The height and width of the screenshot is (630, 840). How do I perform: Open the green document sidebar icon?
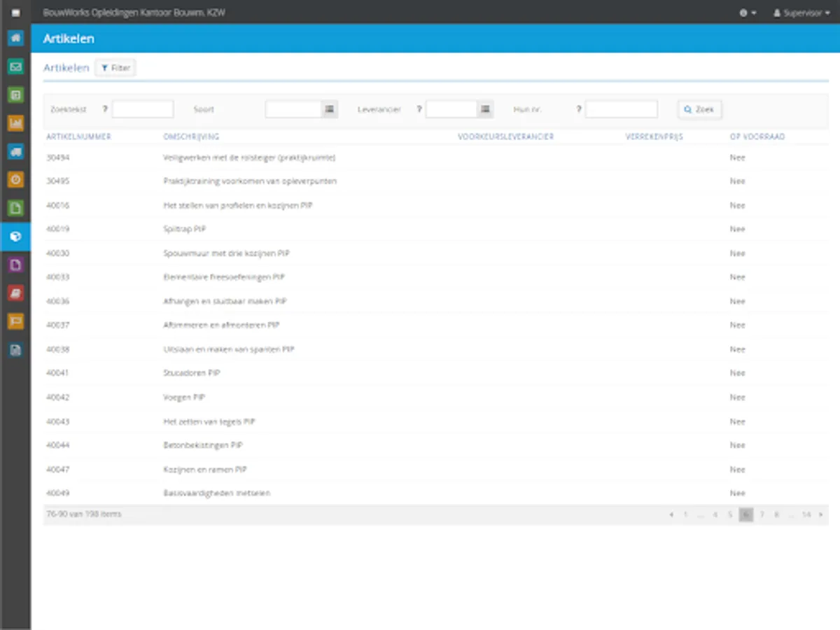pyautogui.click(x=15, y=208)
